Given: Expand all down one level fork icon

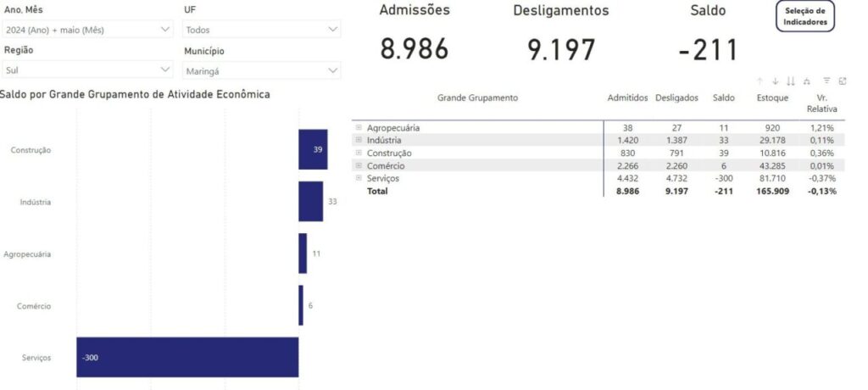Looking at the screenshot, I should 807,81.
